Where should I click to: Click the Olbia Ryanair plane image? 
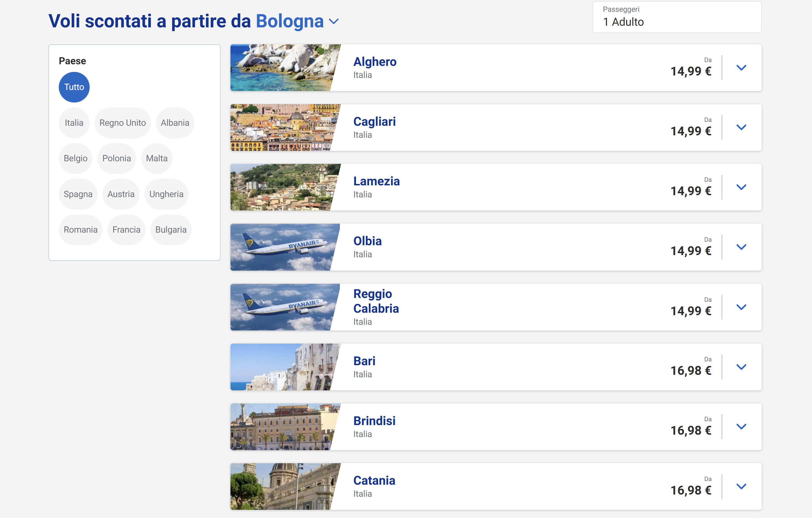click(285, 247)
